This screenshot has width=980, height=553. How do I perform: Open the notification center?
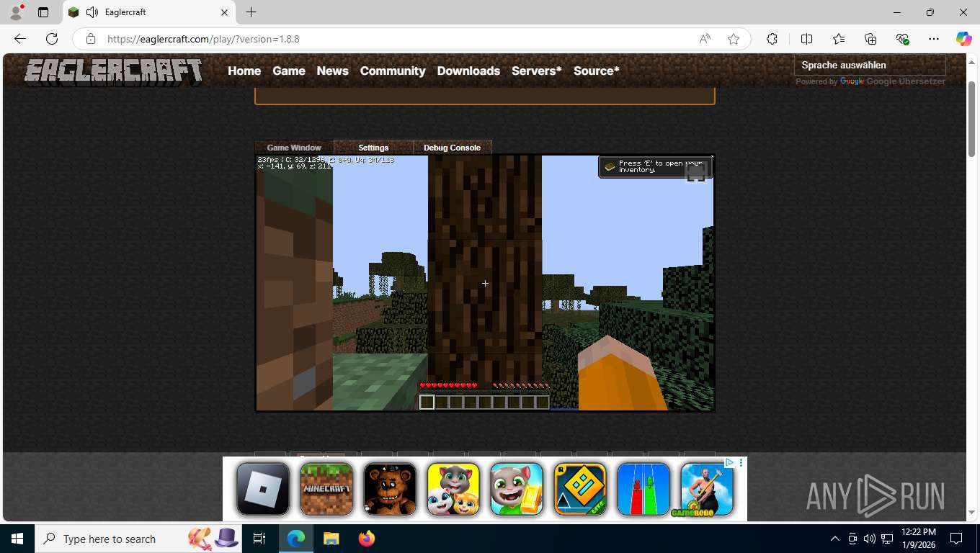(956, 539)
